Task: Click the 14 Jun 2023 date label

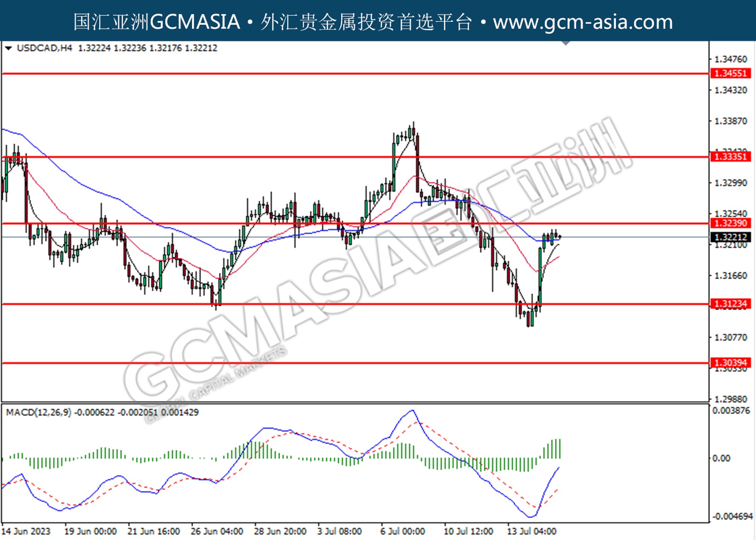Action: 26,531
